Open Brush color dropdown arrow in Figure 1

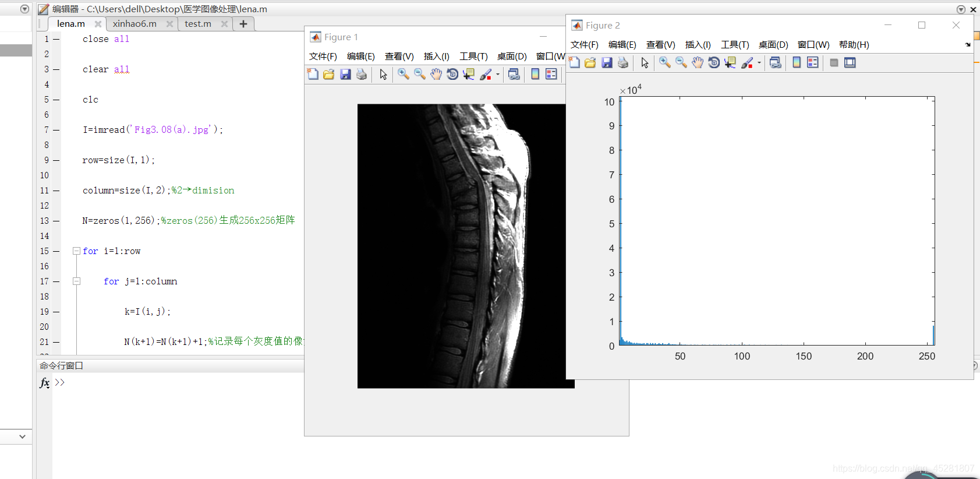click(498, 74)
